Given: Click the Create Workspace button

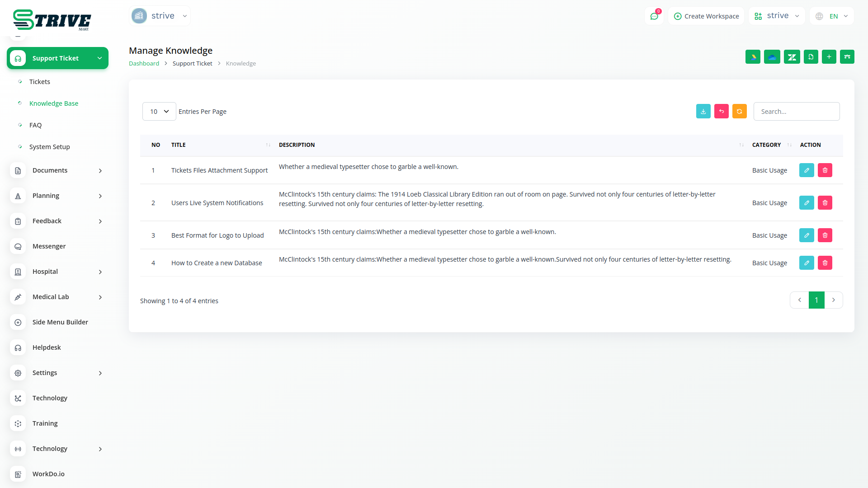Looking at the screenshot, I should (x=706, y=16).
